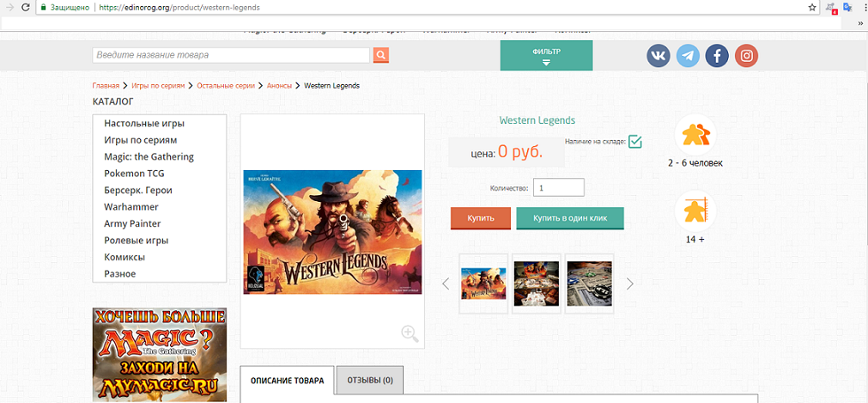Image resolution: width=868 pixels, height=403 pixels.
Task: Click the browser address bar URL
Action: 179,8
